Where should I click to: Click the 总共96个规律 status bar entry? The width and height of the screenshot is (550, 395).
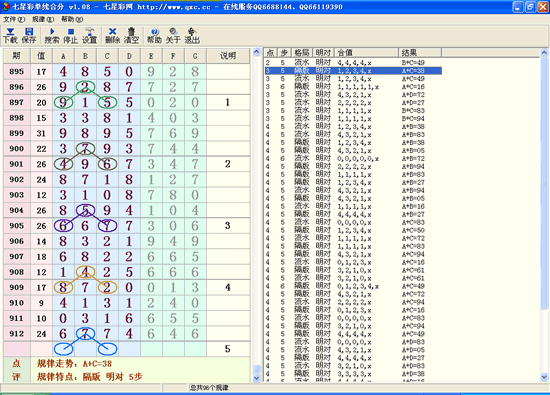(x=209, y=388)
